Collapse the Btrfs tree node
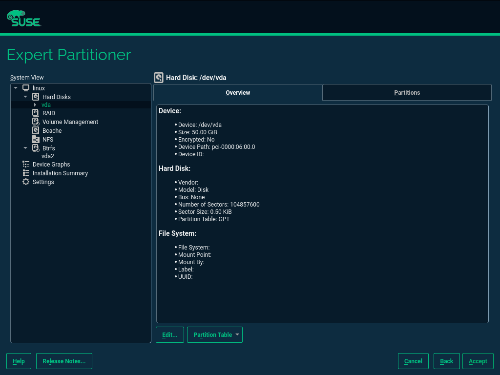This screenshot has height=375, width=500. click(25, 148)
